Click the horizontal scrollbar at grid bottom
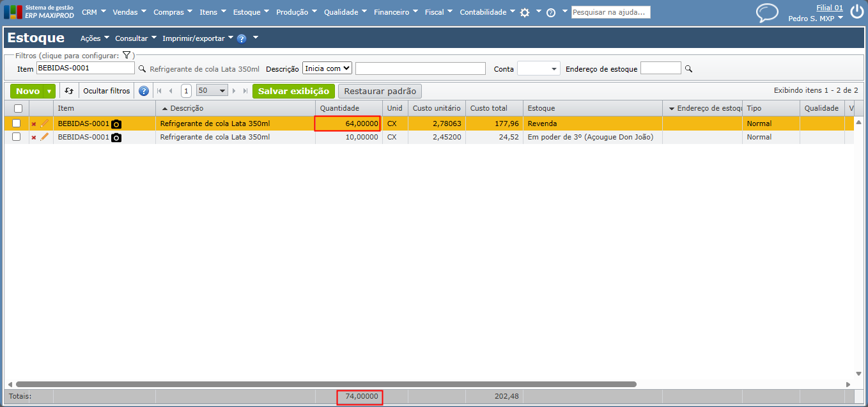 click(326, 384)
